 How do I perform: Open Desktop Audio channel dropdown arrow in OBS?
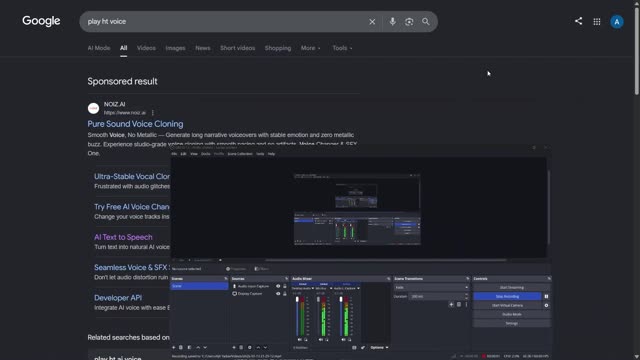click(x=313, y=288)
